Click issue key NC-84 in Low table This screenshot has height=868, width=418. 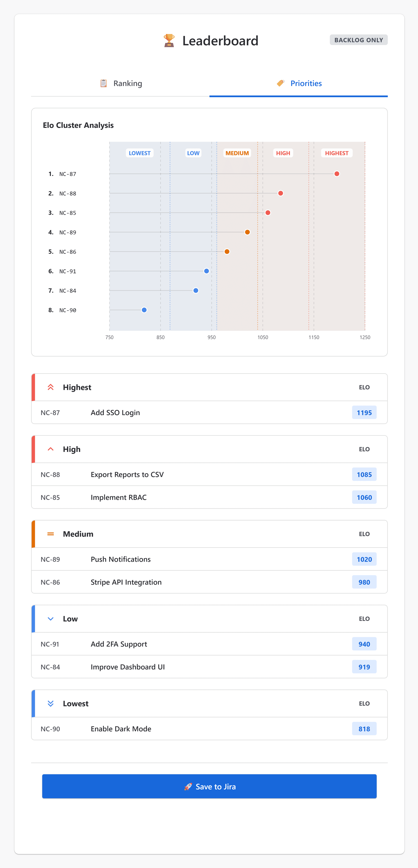(x=50, y=667)
